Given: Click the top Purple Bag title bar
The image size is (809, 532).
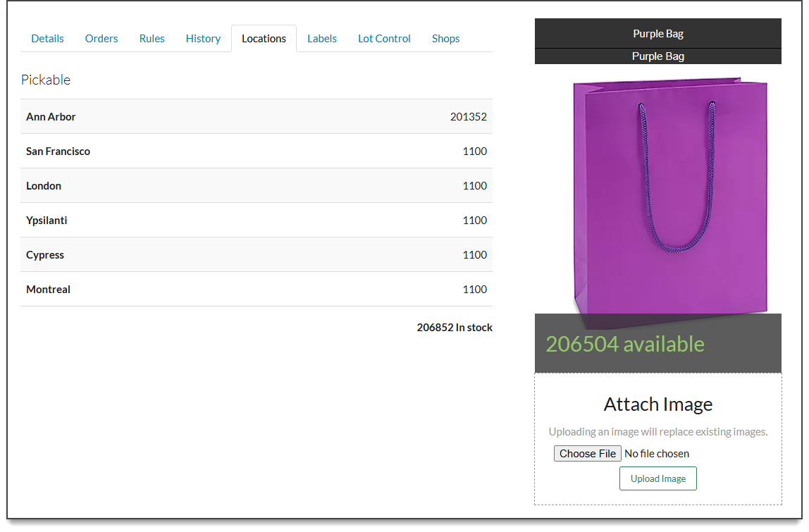Looking at the screenshot, I should (657, 34).
